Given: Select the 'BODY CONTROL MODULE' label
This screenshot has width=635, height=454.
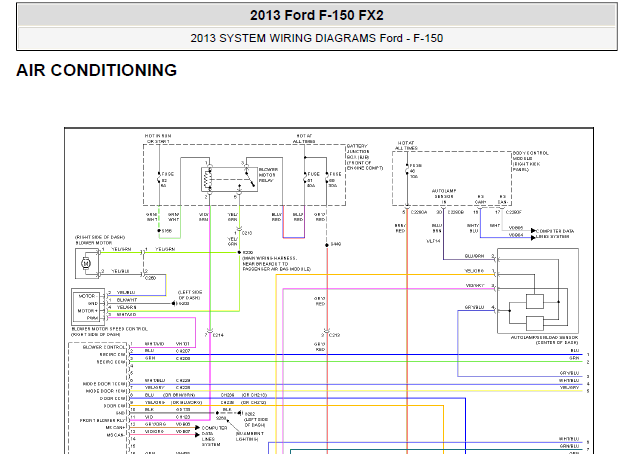Looking at the screenshot, I should (x=531, y=161).
